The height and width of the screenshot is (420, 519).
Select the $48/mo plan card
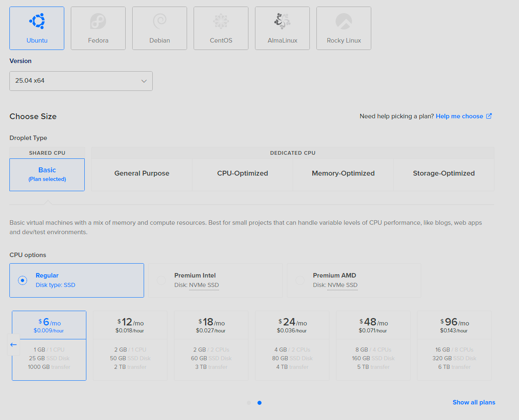(x=373, y=346)
